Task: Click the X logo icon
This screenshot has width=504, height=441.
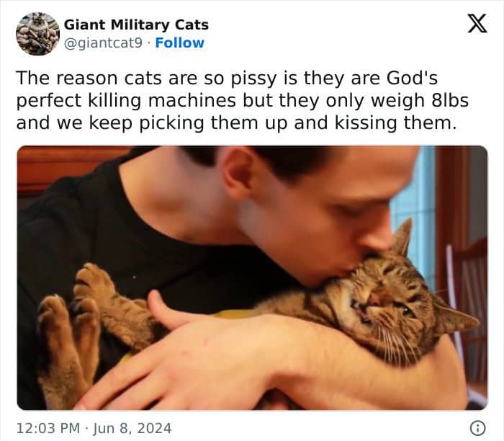Action: point(477,23)
